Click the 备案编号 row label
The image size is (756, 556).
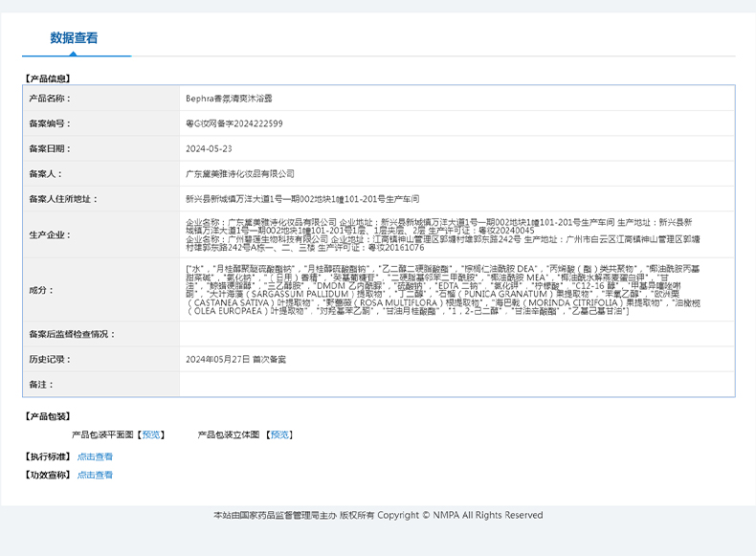pyautogui.click(x=50, y=123)
